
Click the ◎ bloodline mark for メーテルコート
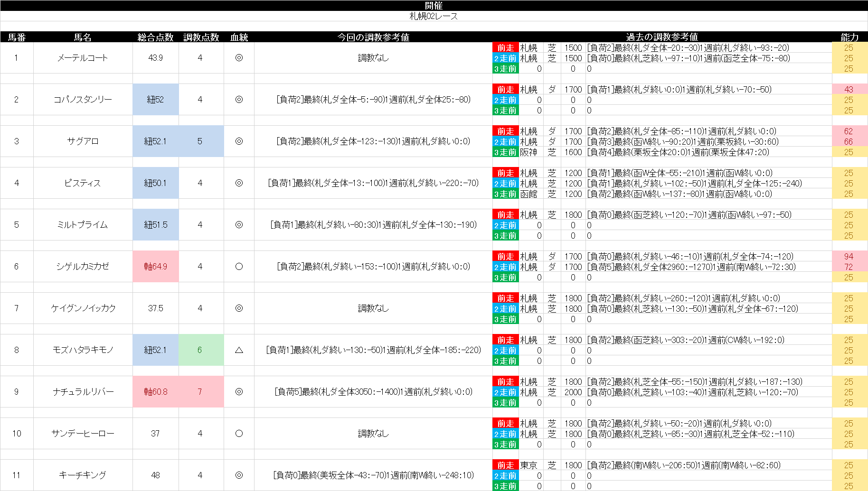(239, 58)
